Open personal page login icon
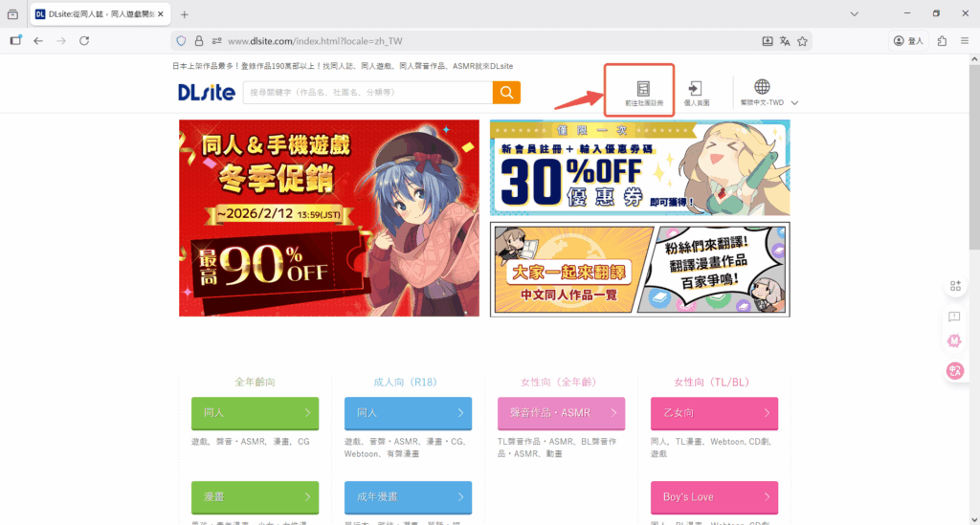This screenshot has width=980, height=525. click(x=696, y=90)
